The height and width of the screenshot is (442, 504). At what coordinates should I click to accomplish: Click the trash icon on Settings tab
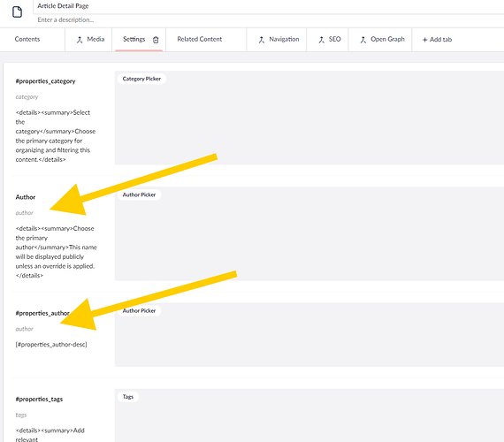156,40
